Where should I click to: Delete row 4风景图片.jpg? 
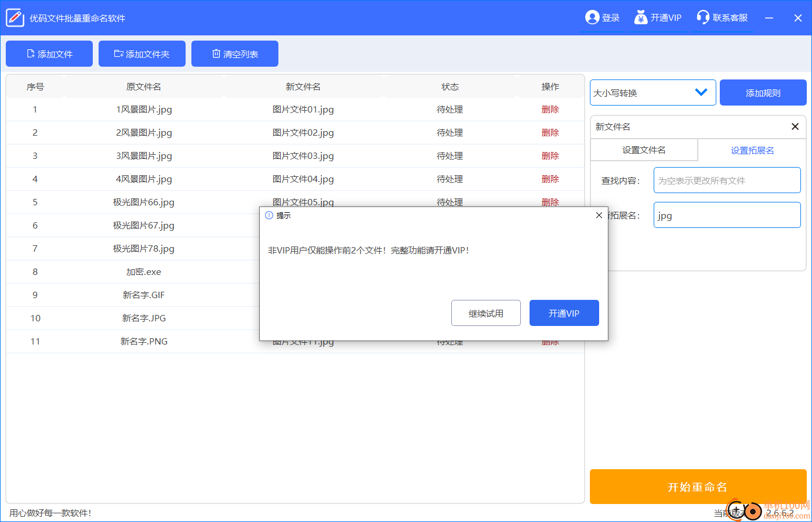point(550,179)
